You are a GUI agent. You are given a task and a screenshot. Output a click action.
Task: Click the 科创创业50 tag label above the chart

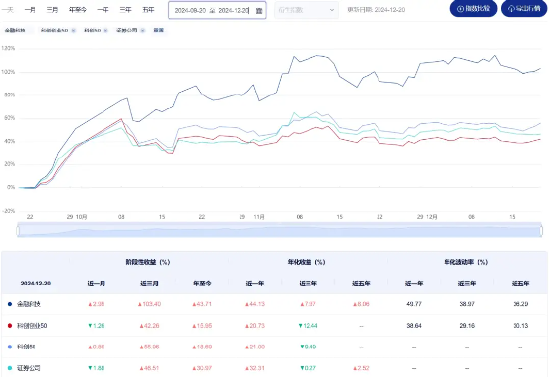point(54,31)
